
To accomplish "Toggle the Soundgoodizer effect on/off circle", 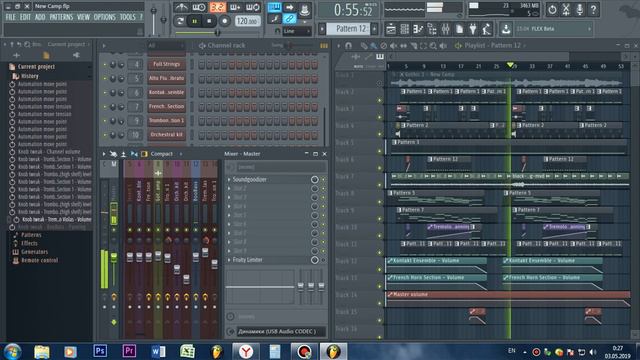I will click(x=314, y=180).
